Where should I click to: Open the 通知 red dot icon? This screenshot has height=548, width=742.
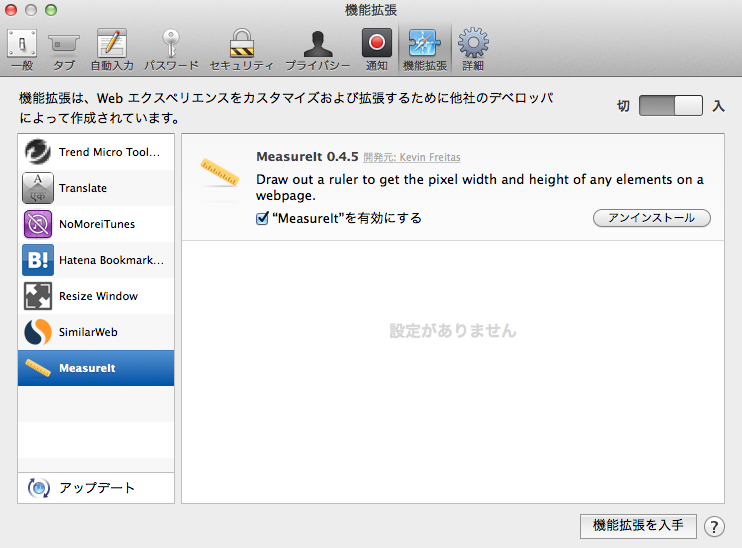[377, 43]
